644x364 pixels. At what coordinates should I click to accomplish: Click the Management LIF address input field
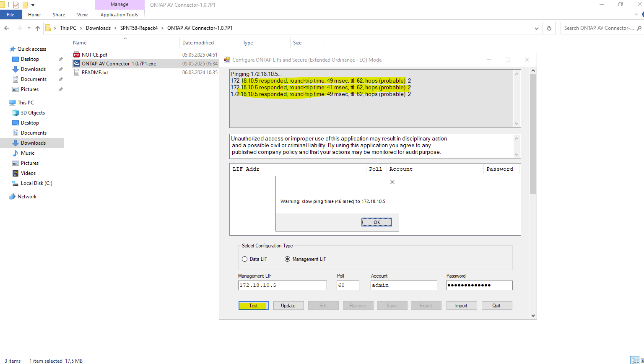coord(282,285)
